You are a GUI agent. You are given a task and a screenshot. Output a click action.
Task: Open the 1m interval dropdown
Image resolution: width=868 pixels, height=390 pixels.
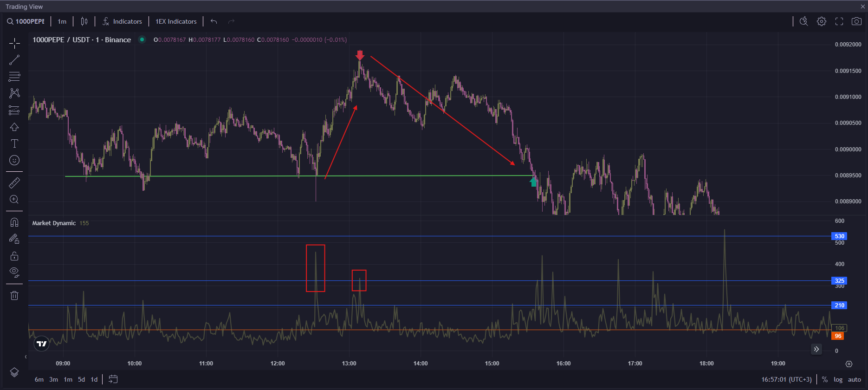pos(62,21)
